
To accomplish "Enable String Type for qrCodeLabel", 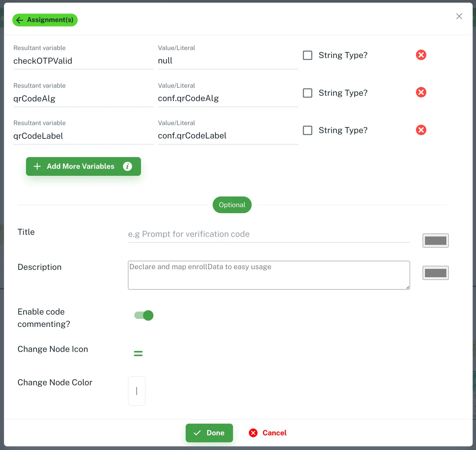I will [307, 130].
